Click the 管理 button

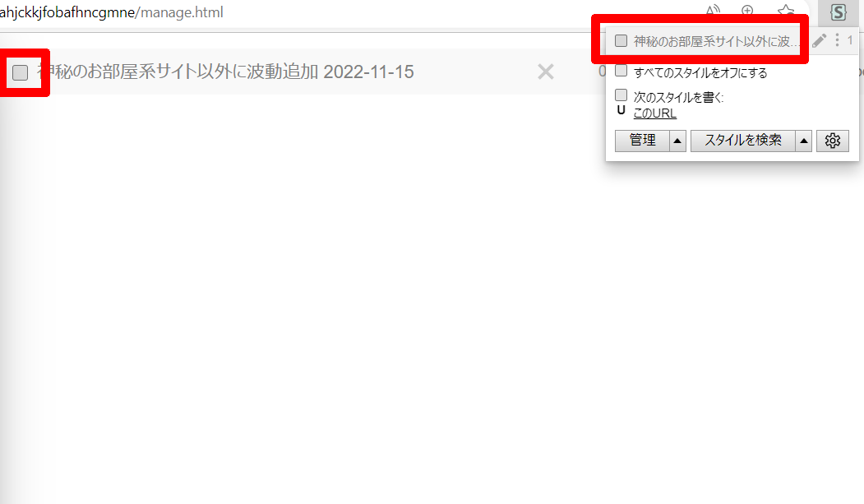tap(643, 141)
